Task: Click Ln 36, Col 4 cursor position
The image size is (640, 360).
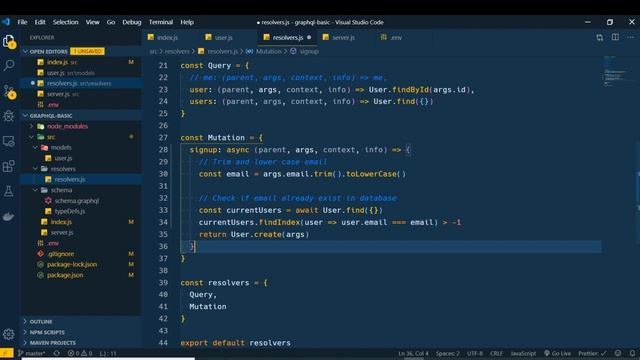Action: [413, 353]
